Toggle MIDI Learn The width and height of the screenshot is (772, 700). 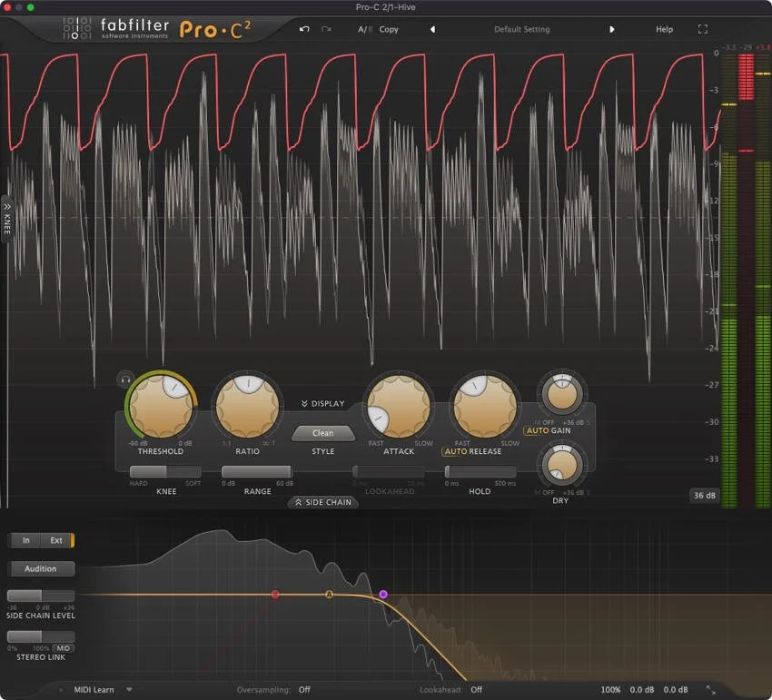pos(94,690)
